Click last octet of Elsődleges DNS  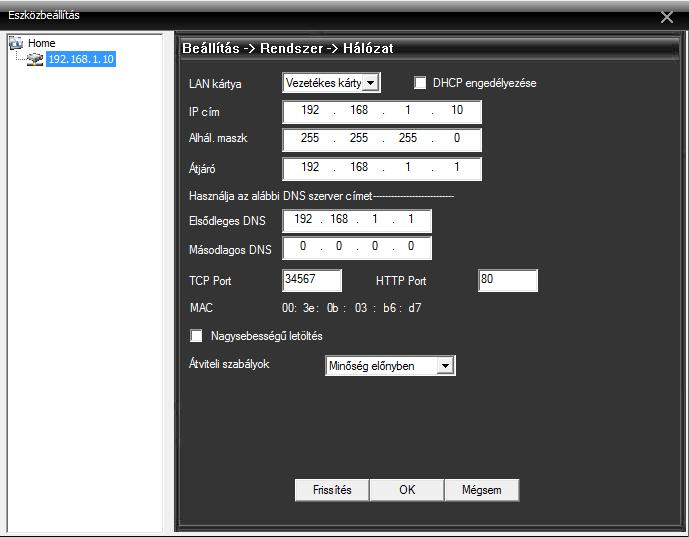click(x=411, y=219)
